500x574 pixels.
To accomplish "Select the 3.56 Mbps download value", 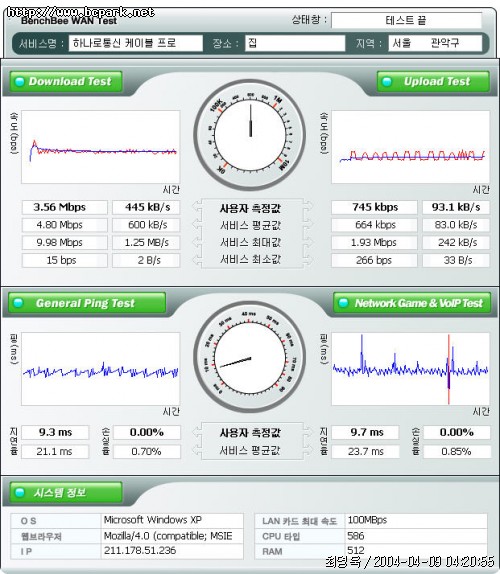I will (x=65, y=207).
